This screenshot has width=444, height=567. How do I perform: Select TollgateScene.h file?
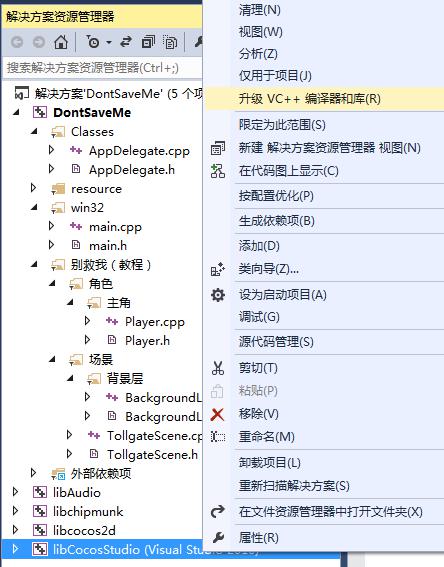[x=152, y=455]
